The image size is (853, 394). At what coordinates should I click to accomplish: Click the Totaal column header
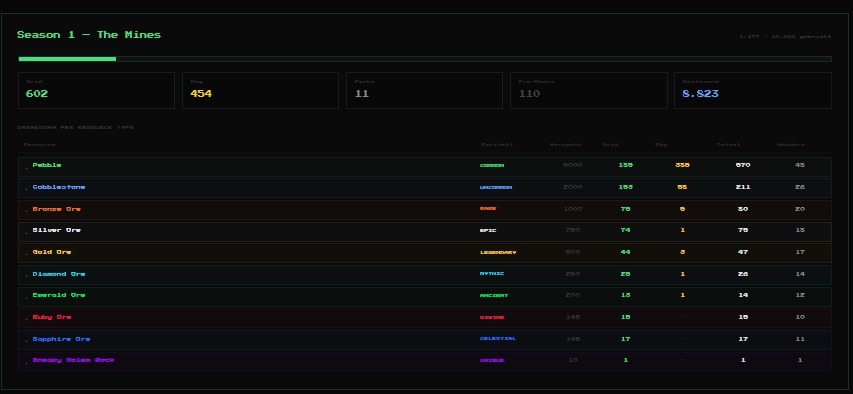tap(728, 145)
